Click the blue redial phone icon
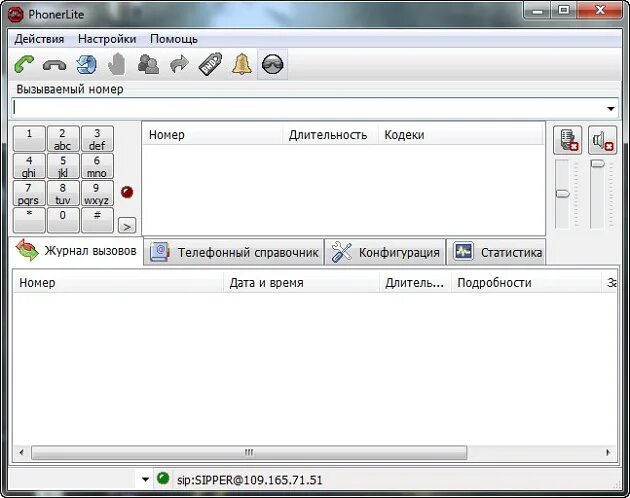Viewport: 630px width, 498px height. [86, 64]
